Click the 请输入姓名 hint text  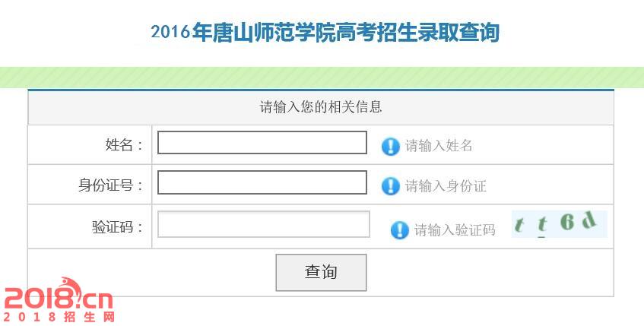pyautogui.click(x=439, y=146)
